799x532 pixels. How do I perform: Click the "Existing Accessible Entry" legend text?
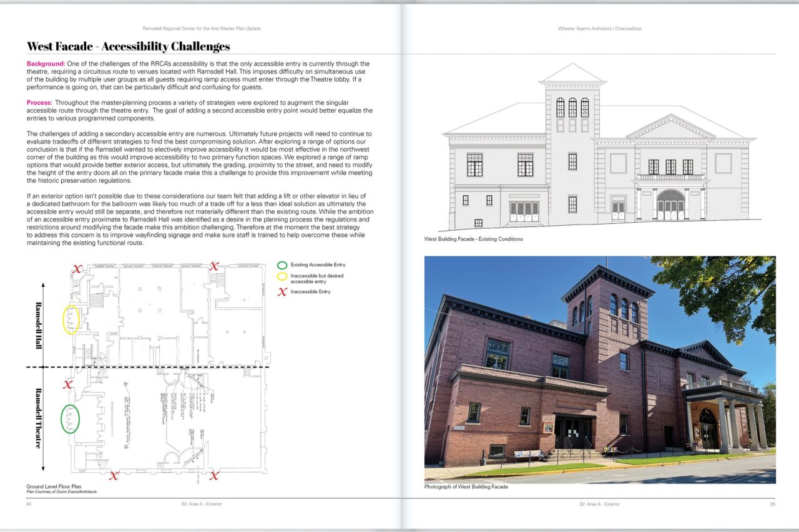pos(318,265)
